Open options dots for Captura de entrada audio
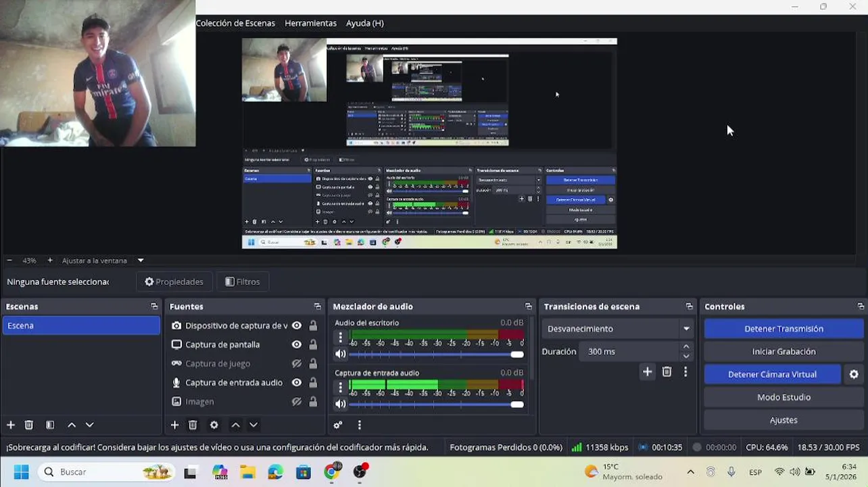Image resolution: width=868 pixels, height=487 pixels. (x=340, y=387)
